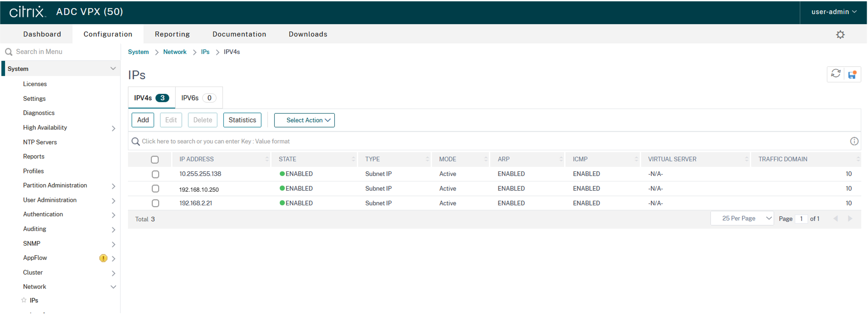Click the save configuration disk icon
The image size is (868, 314).
pyautogui.click(x=852, y=74)
